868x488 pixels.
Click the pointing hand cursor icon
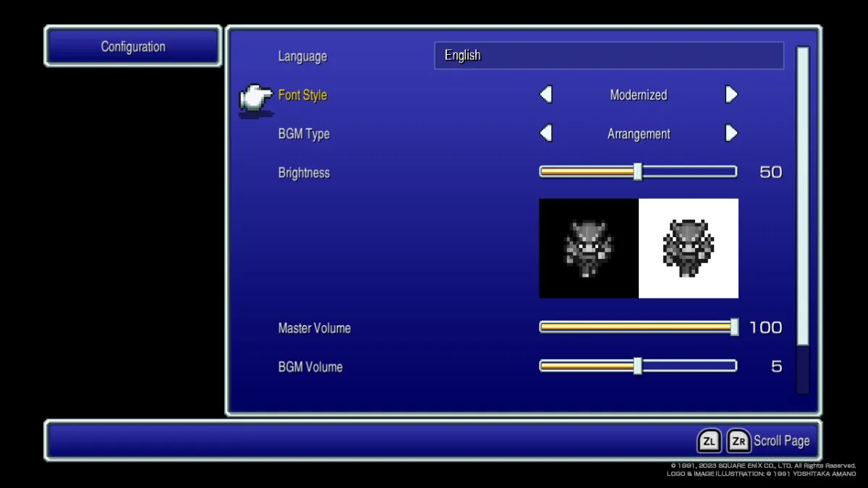click(256, 100)
